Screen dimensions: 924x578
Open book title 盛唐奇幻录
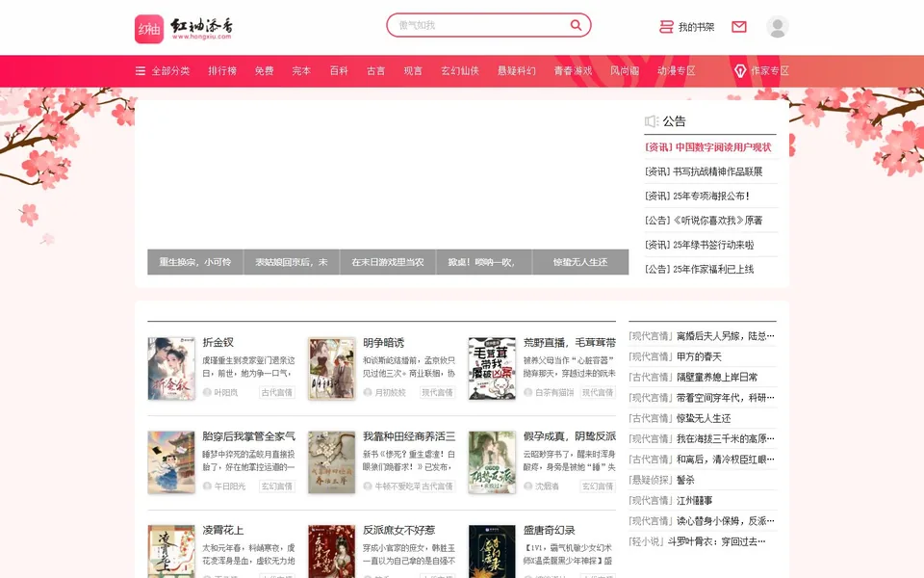tap(550, 530)
